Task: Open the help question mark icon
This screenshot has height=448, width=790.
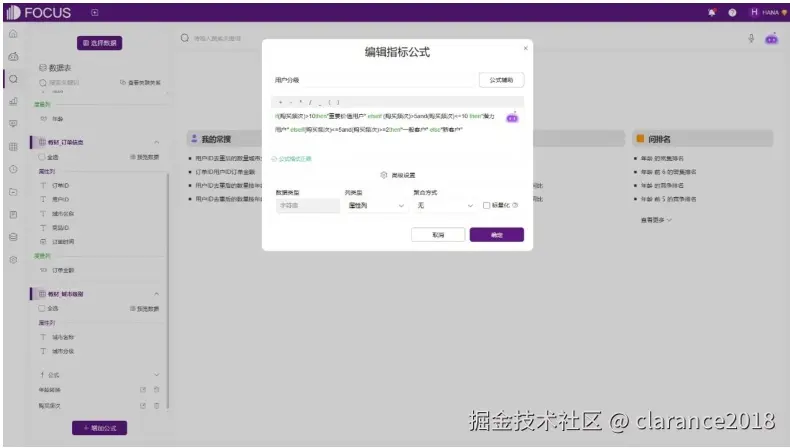Action: [732, 13]
